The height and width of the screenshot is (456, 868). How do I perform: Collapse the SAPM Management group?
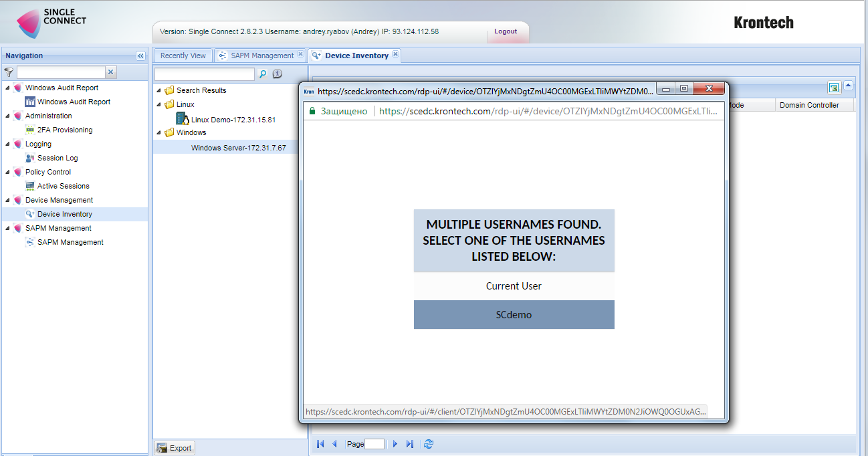7,229
